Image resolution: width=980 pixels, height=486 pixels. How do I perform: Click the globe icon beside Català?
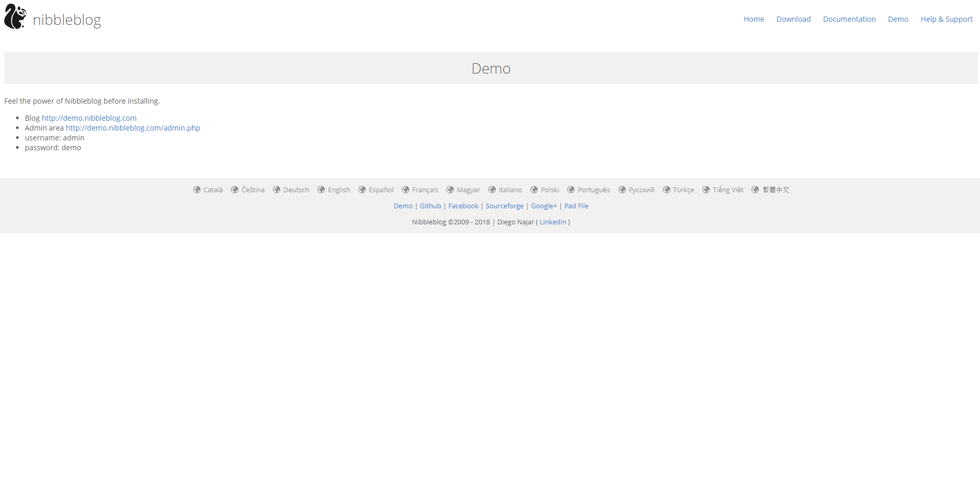click(197, 190)
